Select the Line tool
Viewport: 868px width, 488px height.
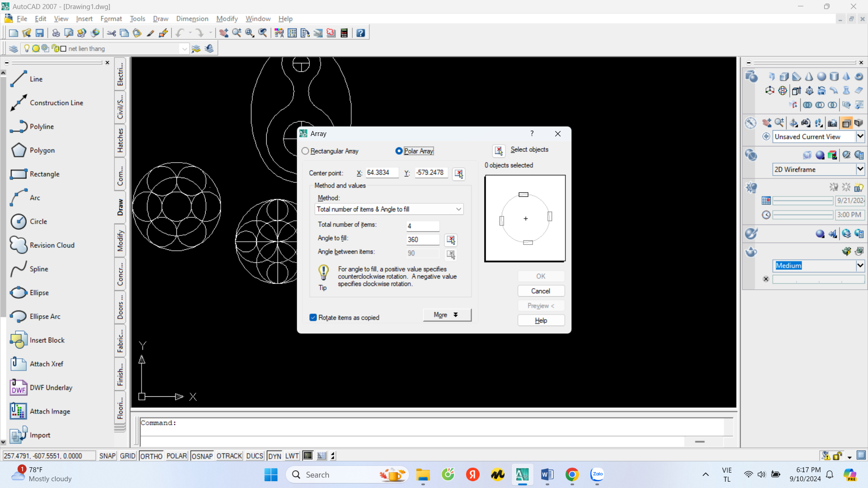click(27, 79)
